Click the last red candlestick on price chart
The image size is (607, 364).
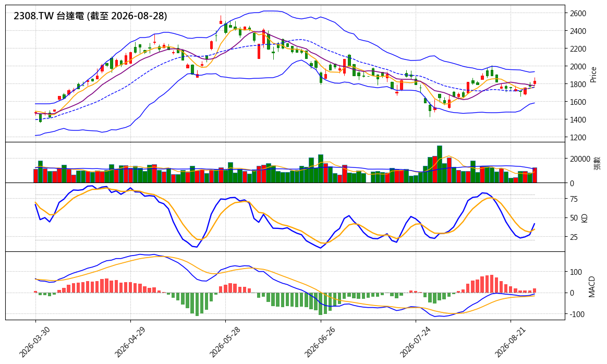coord(535,82)
